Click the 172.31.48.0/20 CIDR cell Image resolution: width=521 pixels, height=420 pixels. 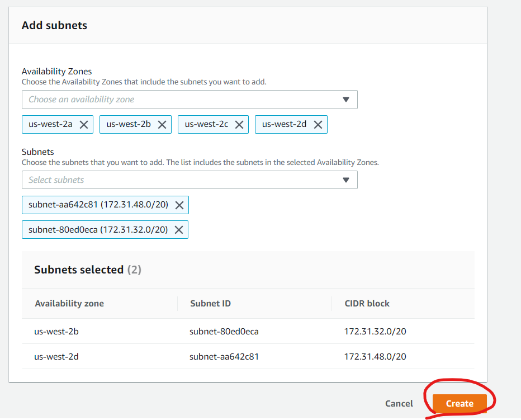click(x=375, y=357)
